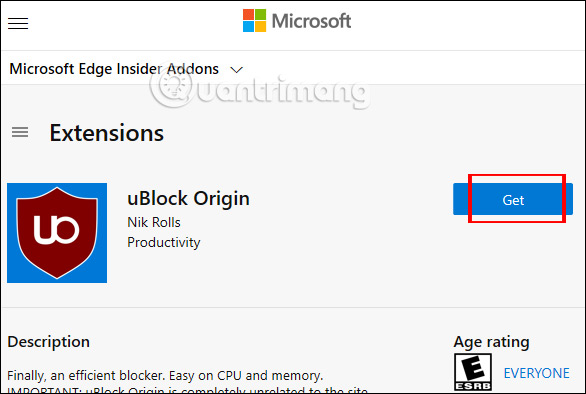This screenshot has height=394, width=586.
Task: Click the Microsoft wordmark text
Action: [x=311, y=21]
